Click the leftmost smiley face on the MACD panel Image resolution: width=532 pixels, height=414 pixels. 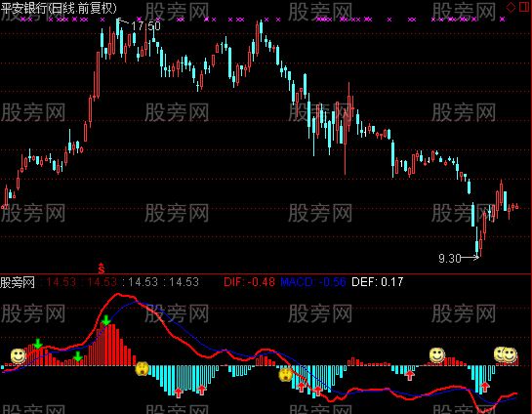pyautogui.click(x=18, y=356)
